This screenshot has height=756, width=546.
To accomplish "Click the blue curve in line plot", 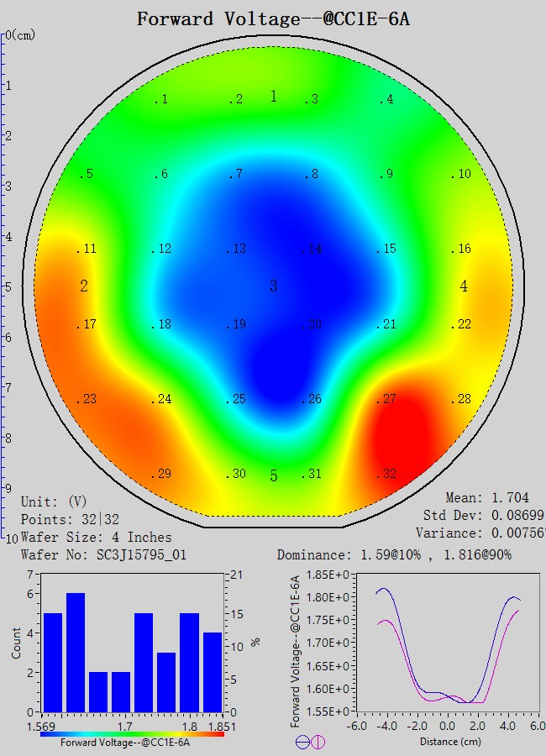I will point(384,590).
